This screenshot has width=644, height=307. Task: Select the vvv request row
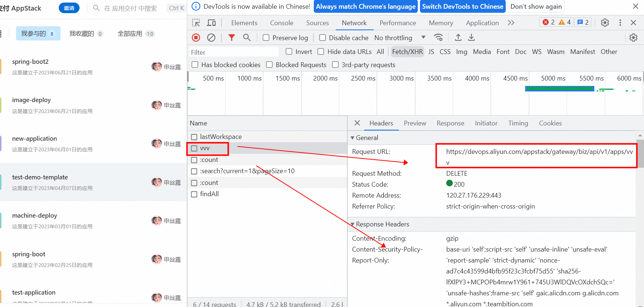pos(267,148)
